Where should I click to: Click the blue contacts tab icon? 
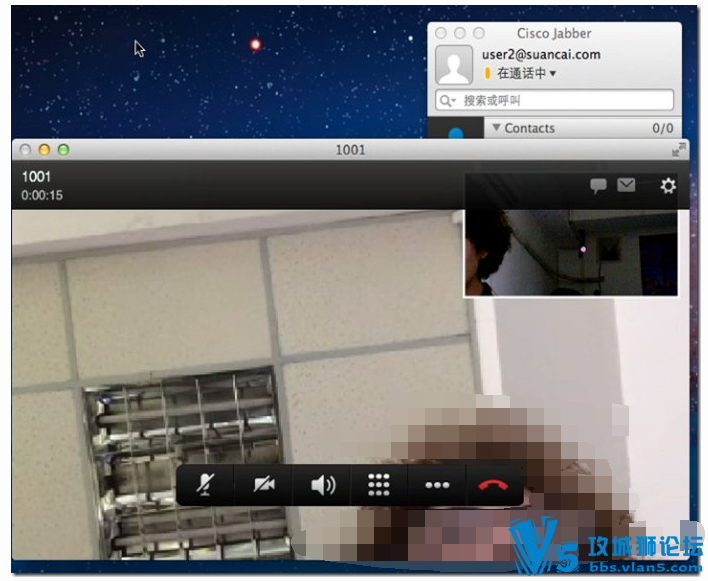456,133
